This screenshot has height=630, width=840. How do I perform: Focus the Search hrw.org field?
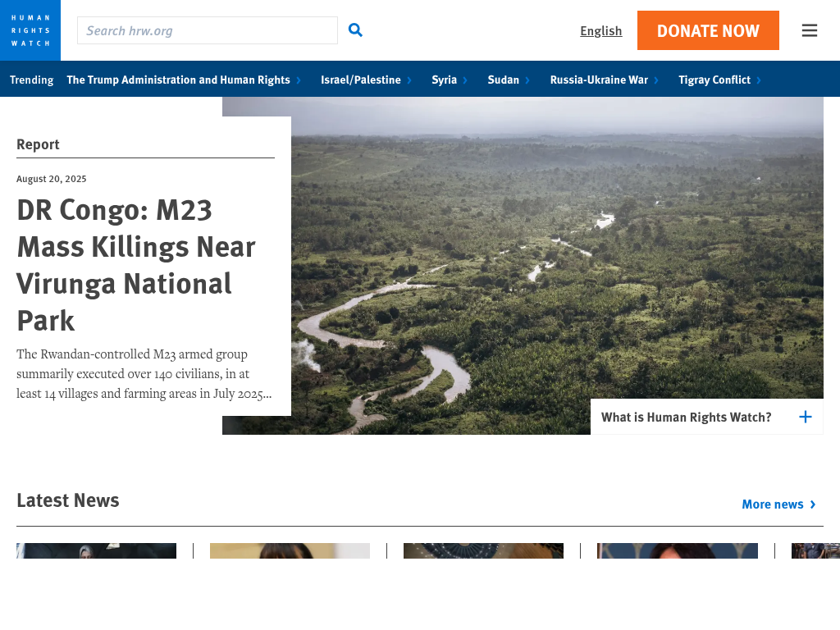(x=208, y=30)
